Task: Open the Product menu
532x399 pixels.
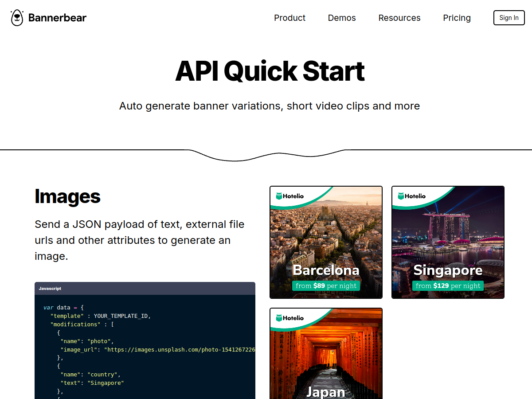Action: tap(289, 18)
